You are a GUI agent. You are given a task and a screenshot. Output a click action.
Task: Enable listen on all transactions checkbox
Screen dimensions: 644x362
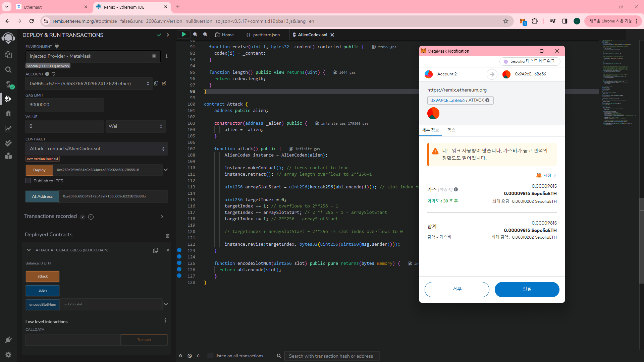(x=210, y=356)
